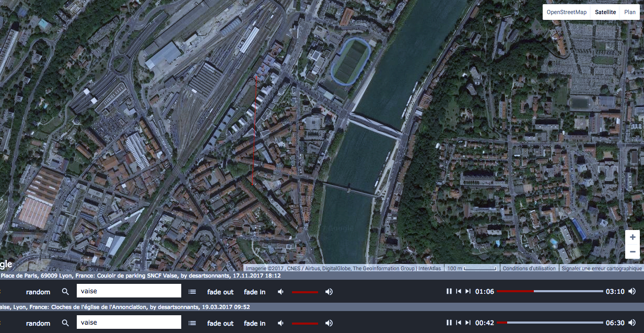Click speaker icon at end of first track

632,292
